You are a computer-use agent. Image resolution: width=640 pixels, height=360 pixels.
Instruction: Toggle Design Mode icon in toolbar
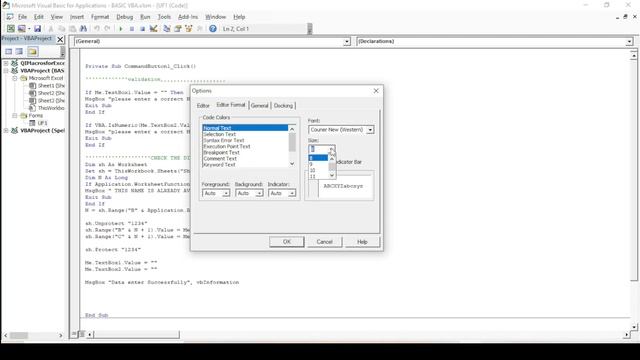(x=153, y=29)
